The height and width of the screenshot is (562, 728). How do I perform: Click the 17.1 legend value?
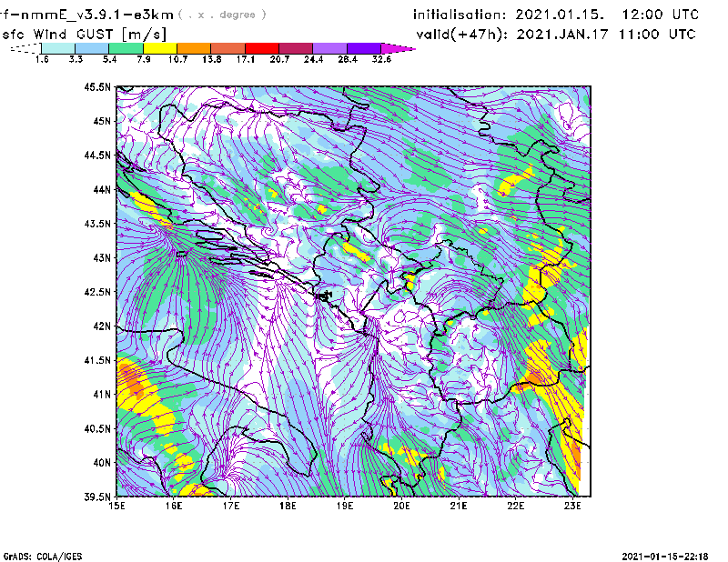pyautogui.click(x=246, y=59)
